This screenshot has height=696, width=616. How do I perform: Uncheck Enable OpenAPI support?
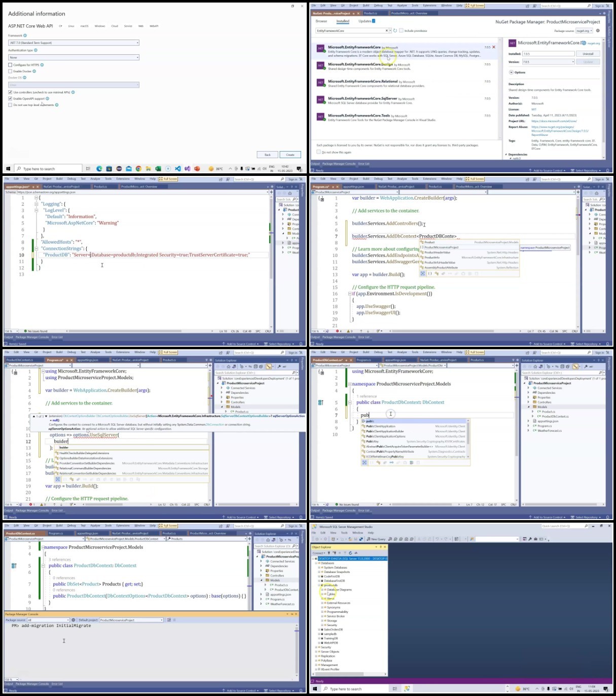tap(10, 98)
